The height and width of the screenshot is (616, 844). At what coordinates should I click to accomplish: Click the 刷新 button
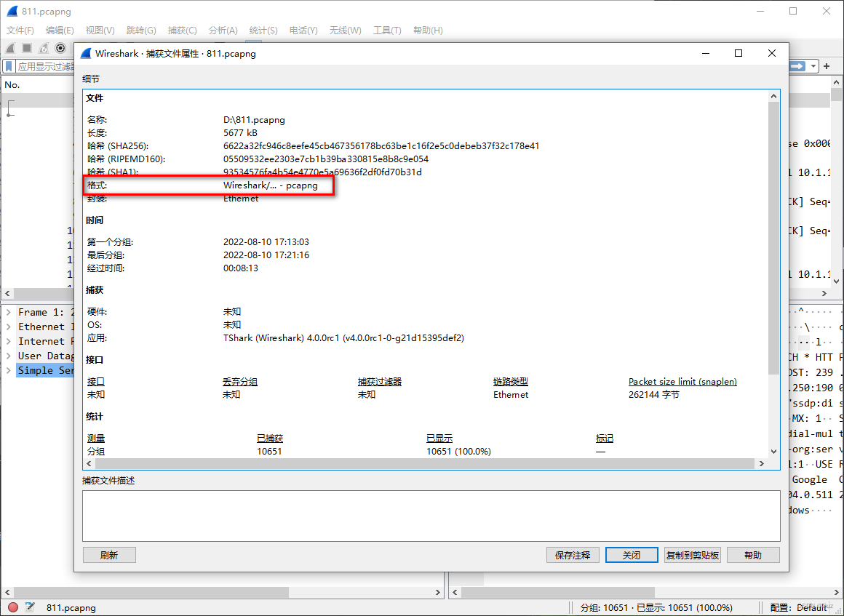[109, 555]
